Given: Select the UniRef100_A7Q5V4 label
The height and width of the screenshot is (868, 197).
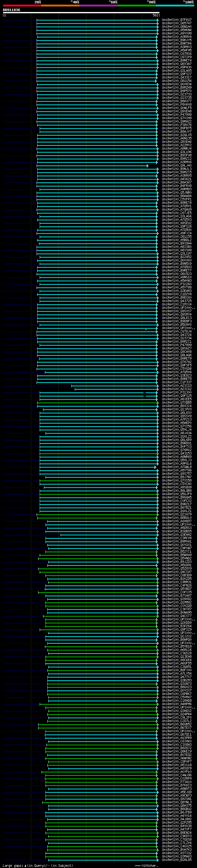Looking at the screenshot, I should point(176,372).
